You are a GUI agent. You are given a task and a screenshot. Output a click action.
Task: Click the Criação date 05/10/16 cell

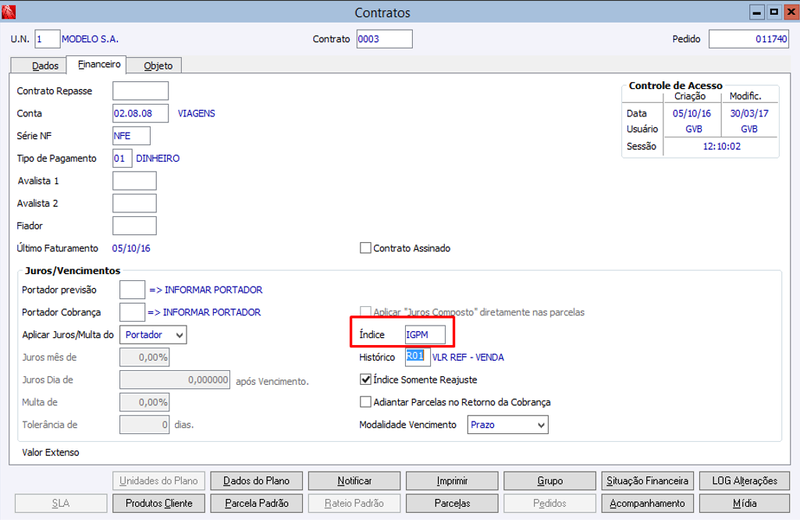pos(692,113)
